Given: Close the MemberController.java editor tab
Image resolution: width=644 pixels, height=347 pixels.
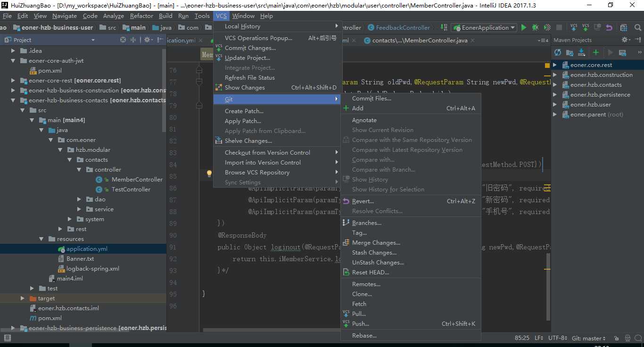Looking at the screenshot, I should coord(471,41).
